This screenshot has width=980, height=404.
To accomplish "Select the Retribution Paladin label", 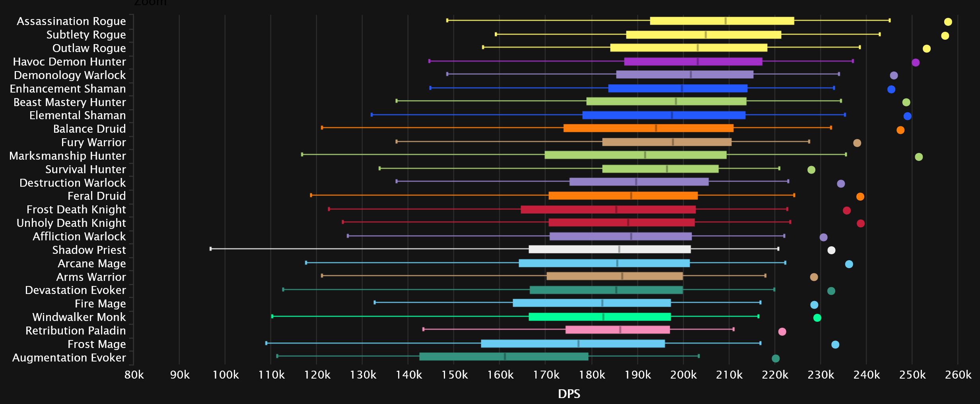I will (x=76, y=331).
